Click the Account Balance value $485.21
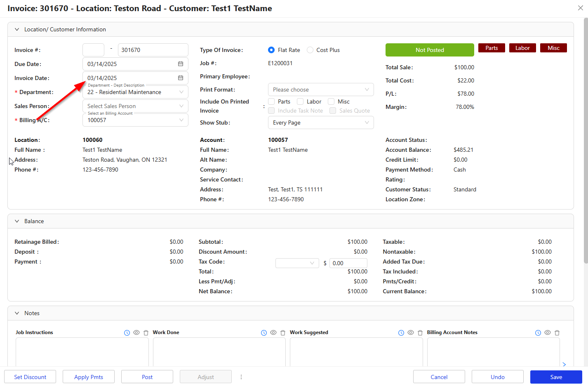Viewport: 588px width, 391px height. (463, 150)
